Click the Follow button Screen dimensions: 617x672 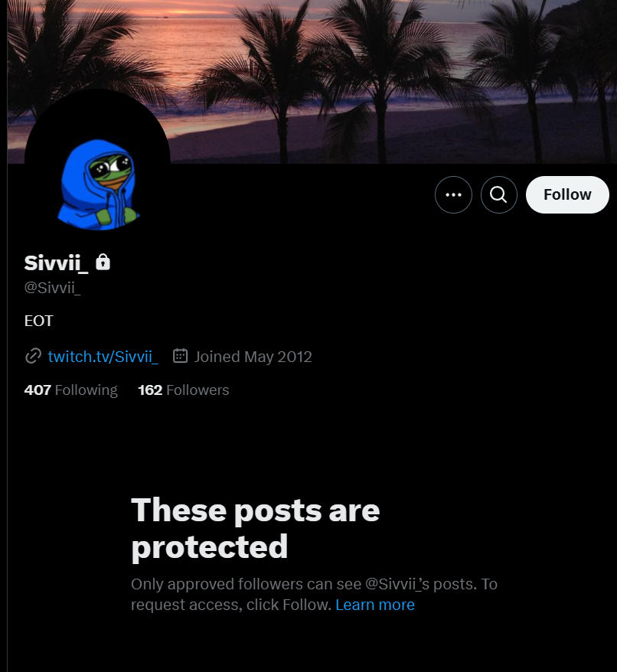567,194
